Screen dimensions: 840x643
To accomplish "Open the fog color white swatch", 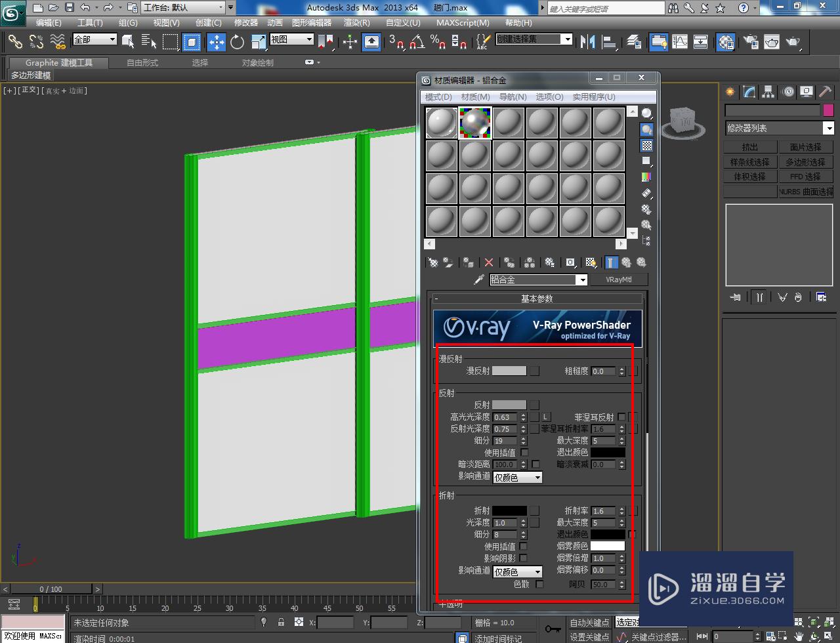I will pyautogui.click(x=608, y=547).
